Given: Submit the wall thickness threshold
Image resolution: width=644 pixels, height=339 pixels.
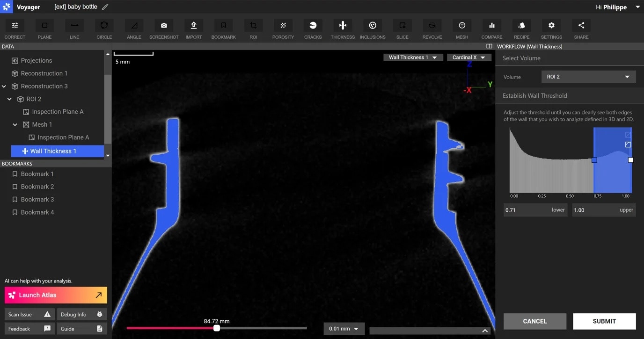Looking at the screenshot, I should point(604,321).
